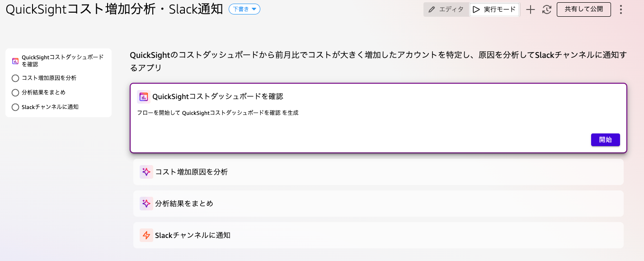Select the コスト増加原因を分析 radio circle in the sidebar
The image size is (644, 261).
click(15, 78)
